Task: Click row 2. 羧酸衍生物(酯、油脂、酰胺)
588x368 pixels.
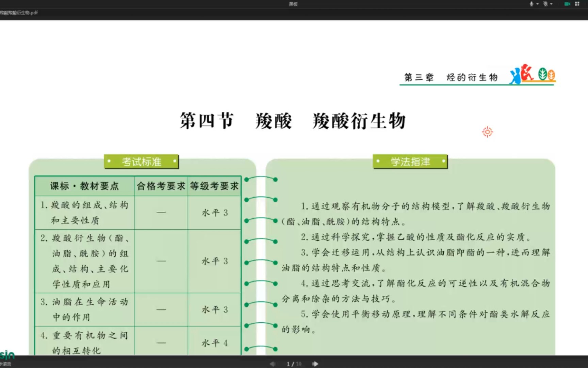Action: coord(85,261)
